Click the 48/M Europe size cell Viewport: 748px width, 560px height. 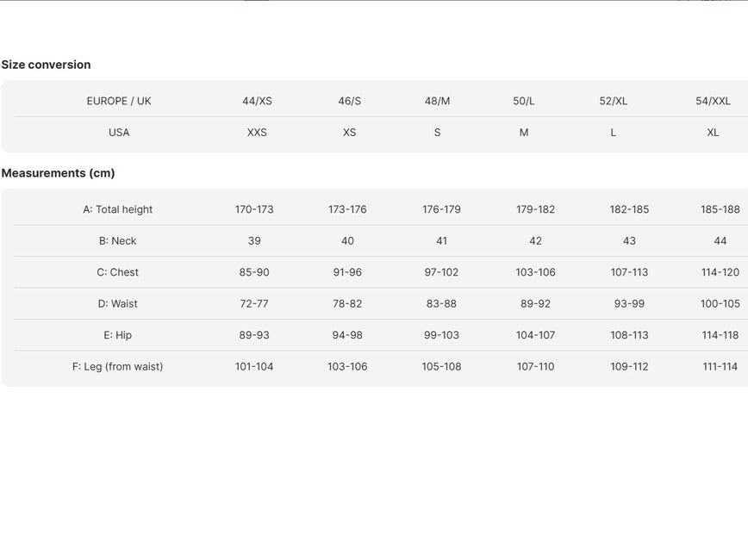point(438,101)
